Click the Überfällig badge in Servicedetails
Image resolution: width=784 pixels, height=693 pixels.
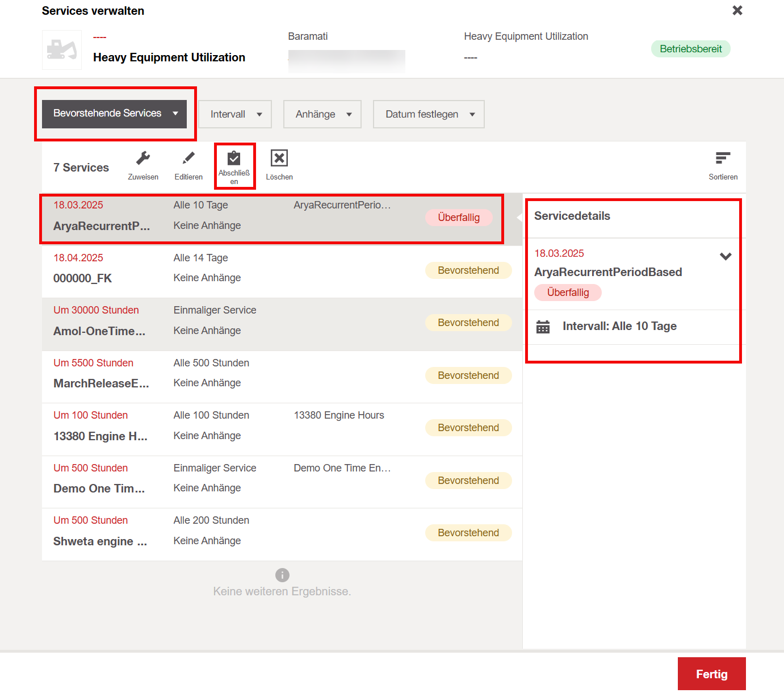568,293
